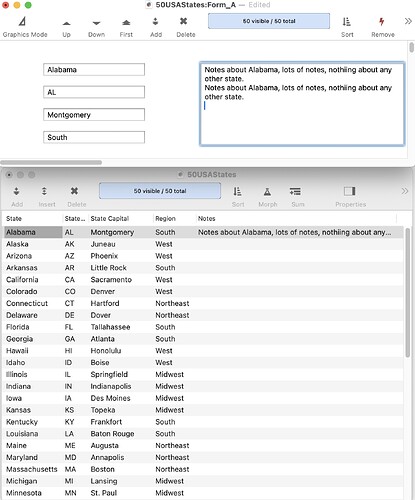Click the Add icon in 50USAStates window

[16, 191]
